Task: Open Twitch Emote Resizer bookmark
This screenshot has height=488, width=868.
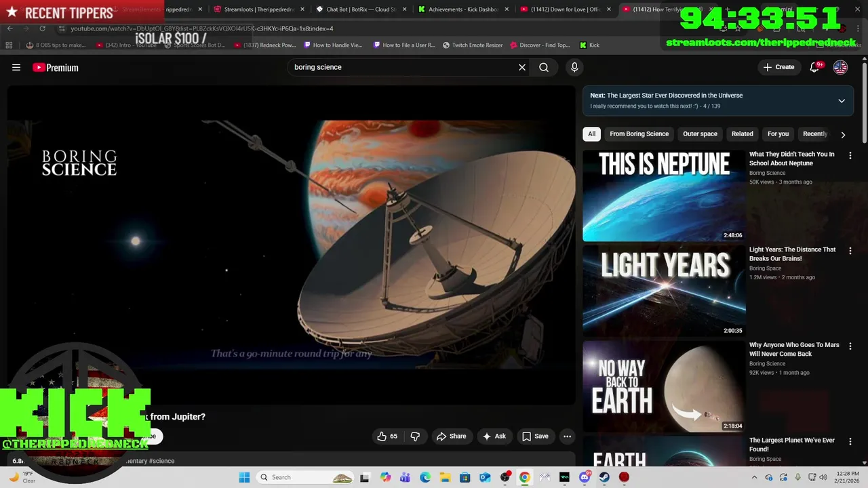Action: click(473, 45)
